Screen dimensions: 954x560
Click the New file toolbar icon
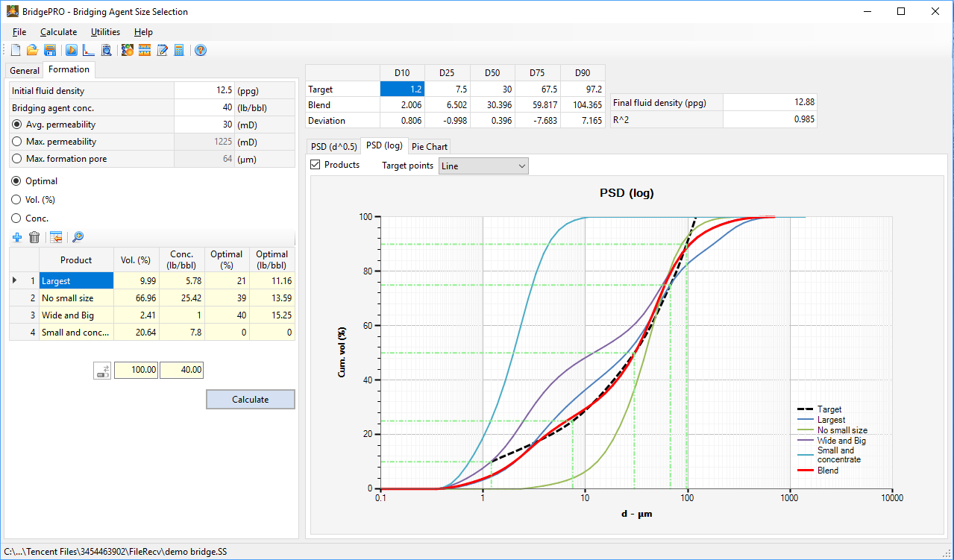pyautogui.click(x=16, y=51)
